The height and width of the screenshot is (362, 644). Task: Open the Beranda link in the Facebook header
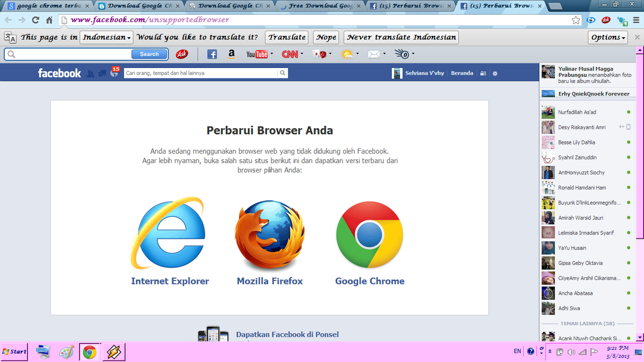click(462, 73)
